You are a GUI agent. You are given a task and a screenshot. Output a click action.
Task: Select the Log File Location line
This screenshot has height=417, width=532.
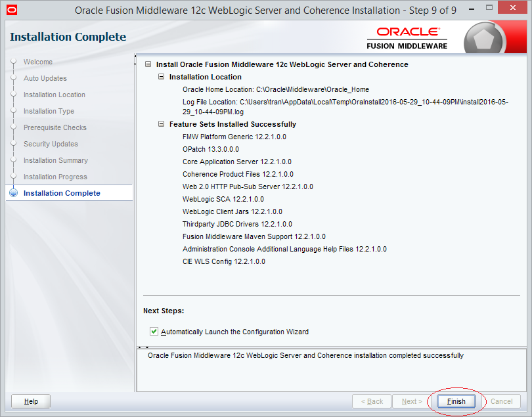tap(345, 106)
